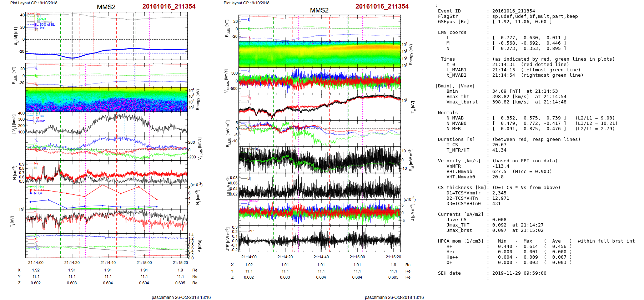Image resolution: width=644 pixels, height=300 pixels.
Task: Select the electron energy spectrogram in the middle plot
Action: [320, 54]
